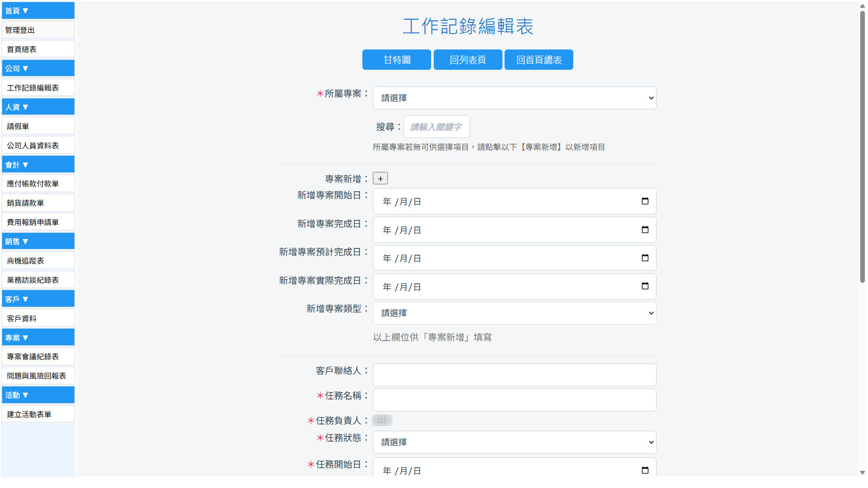Screen dimensions: 868x488
Task: Open 問題與風險回報表 from the sidebar
Action: [38, 376]
